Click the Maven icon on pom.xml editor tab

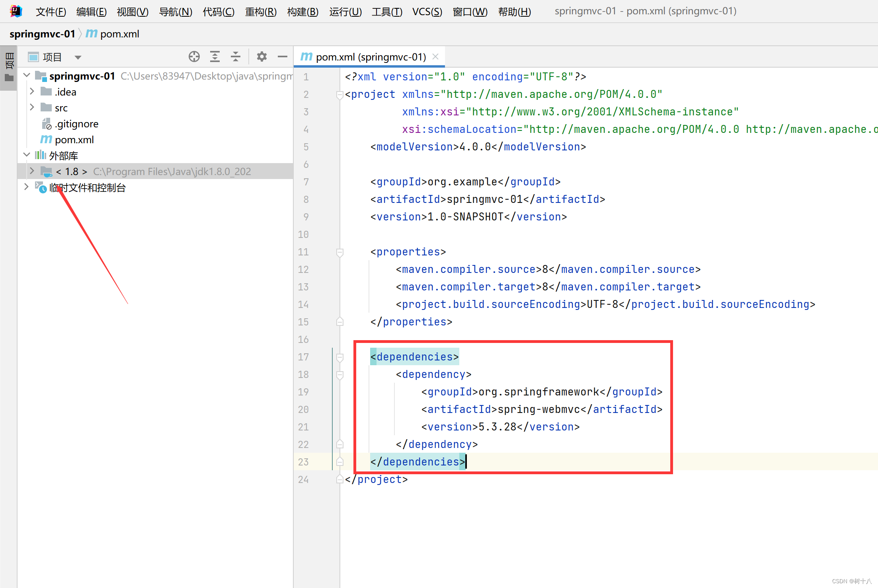coord(306,57)
